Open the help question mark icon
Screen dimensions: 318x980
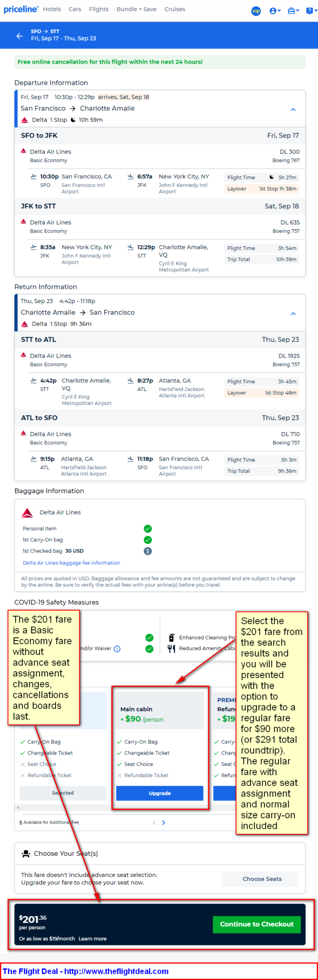coord(311,10)
